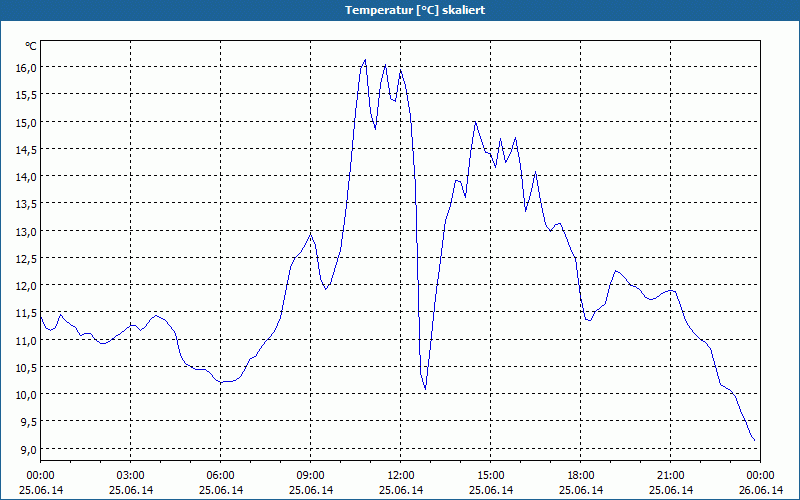Viewport: 800px width, 500px height.
Task: Select the 12,5 temperature axis label
Action: pos(26,259)
